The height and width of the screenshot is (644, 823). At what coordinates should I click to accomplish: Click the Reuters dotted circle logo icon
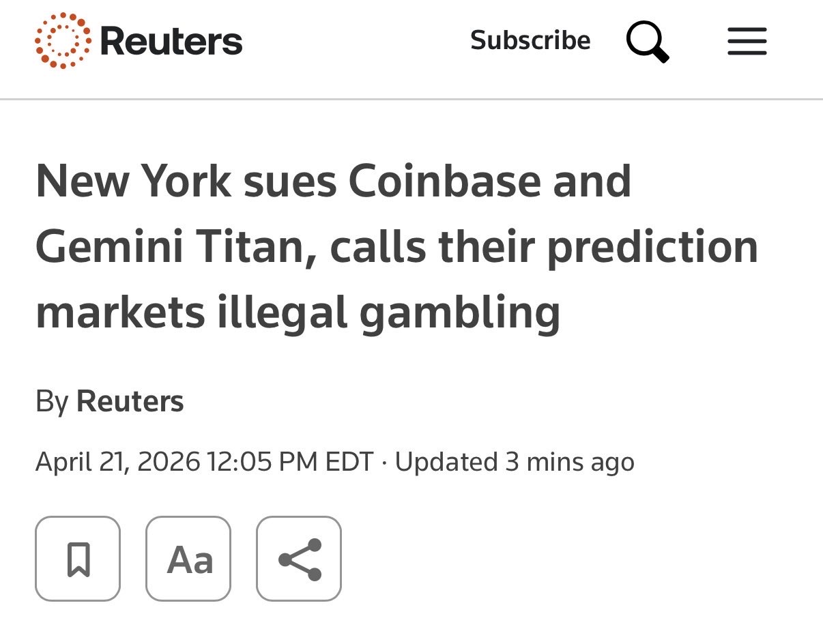[x=62, y=40]
